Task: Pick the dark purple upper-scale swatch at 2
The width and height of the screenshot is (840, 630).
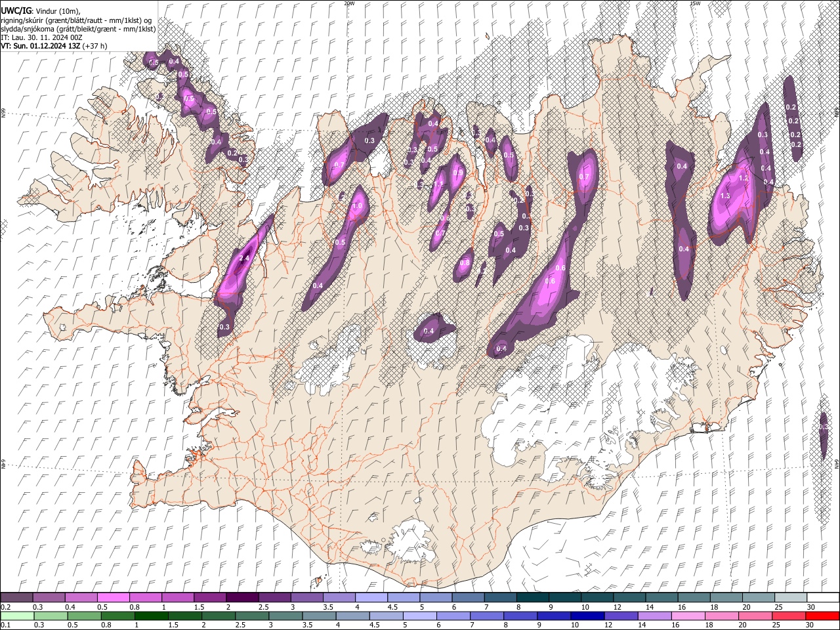Action: pos(241,598)
